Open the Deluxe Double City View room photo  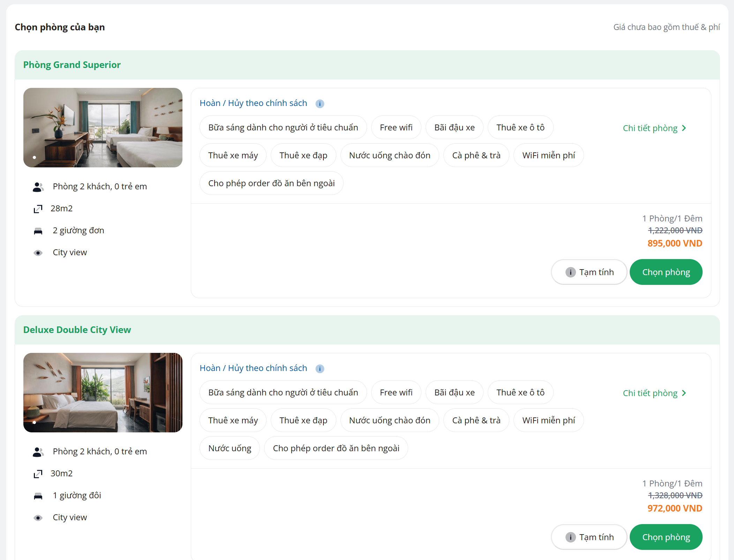click(x=103, y=393)
